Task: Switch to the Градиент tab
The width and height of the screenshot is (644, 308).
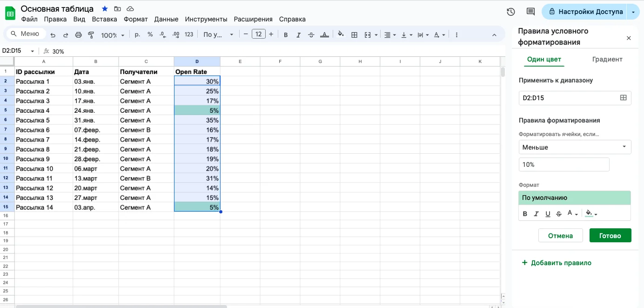Action: [x=607, y=59]
